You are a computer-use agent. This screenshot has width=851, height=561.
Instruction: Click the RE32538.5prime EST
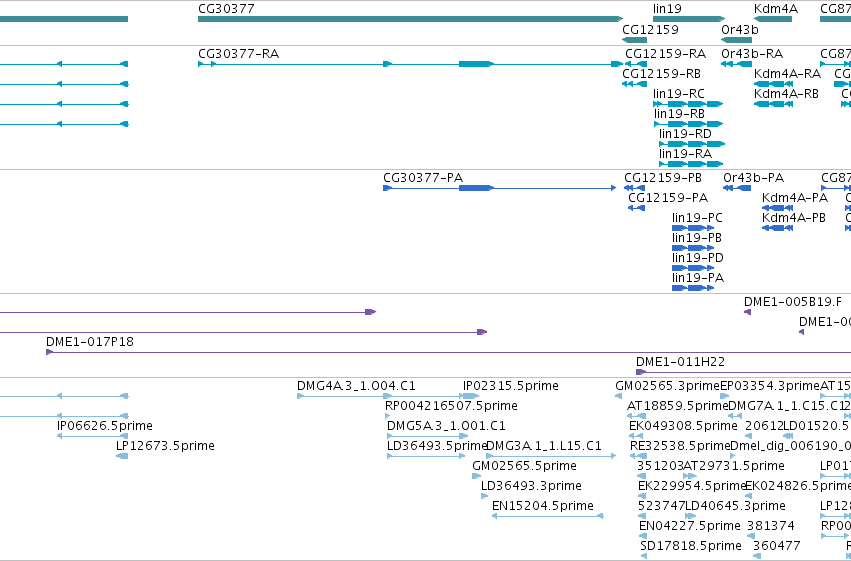638,457
